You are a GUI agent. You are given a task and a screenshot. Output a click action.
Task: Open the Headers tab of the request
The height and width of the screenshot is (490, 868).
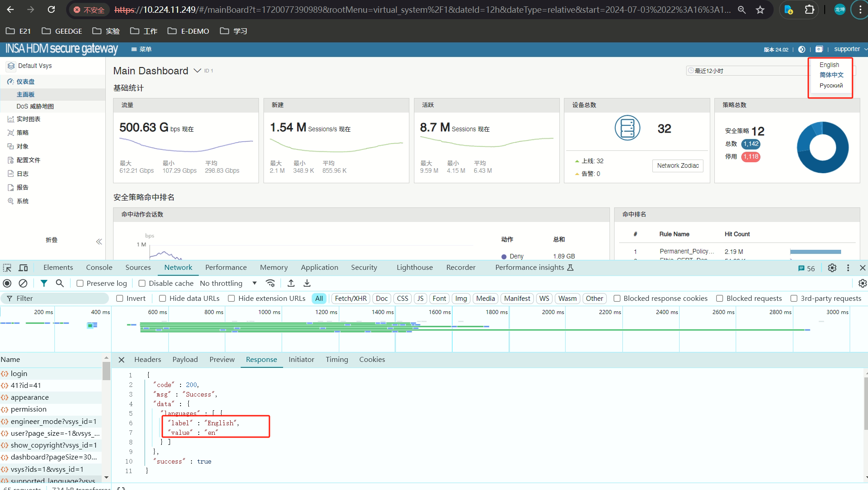coord(148,360)
